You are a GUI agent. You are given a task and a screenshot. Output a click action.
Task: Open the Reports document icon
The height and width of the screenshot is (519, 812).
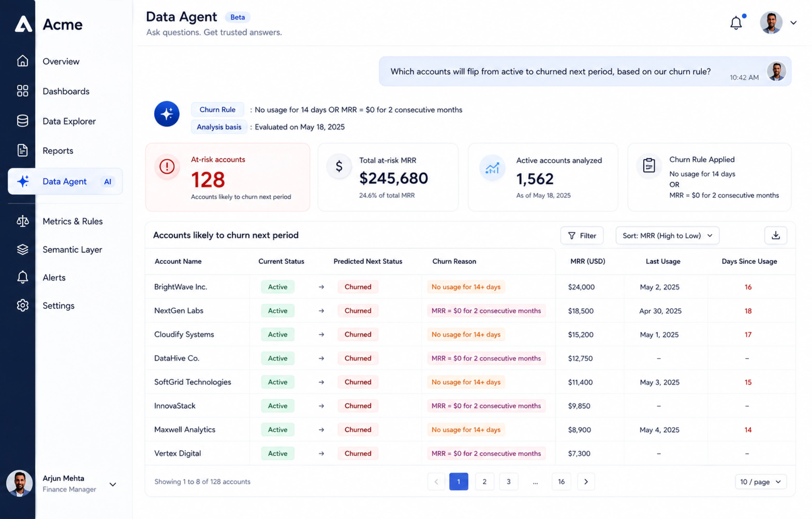(x=23, y=150)
